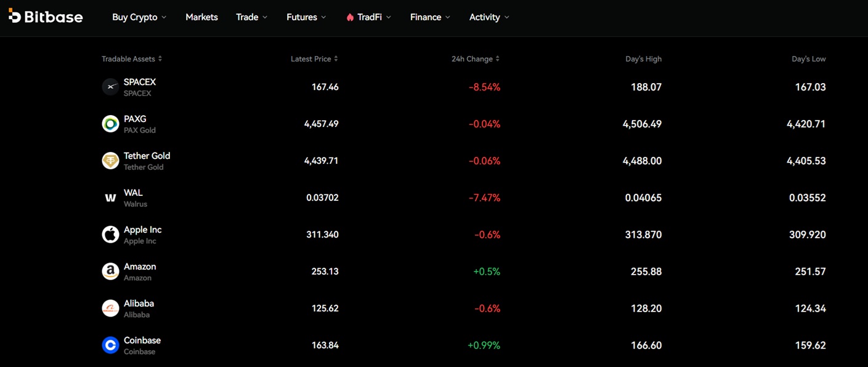The image size is (868, 367).
Task: Open the TradFi menu label
Action: [x=370, y=17]
